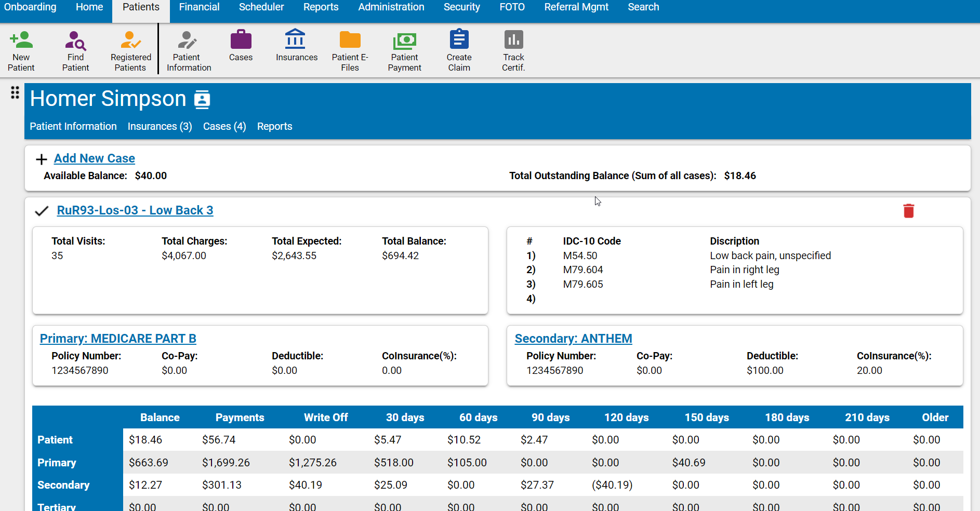Open the Reports menu in the top bar
Viewport: 980px width, 511px height.
coord(321,7)
